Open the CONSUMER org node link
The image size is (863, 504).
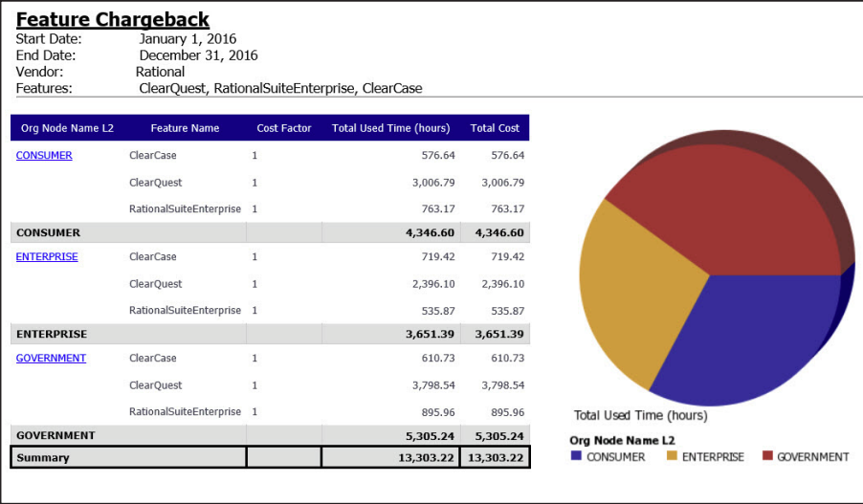tap(44, 155)
